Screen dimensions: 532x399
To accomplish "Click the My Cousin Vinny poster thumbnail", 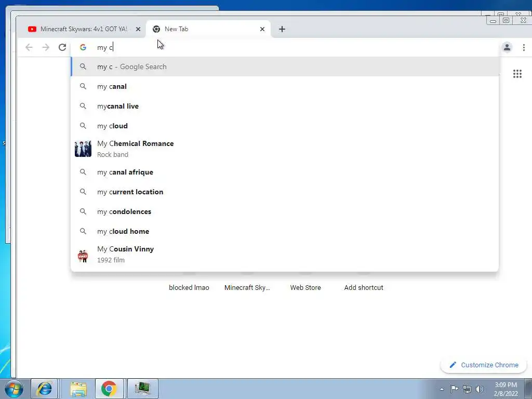I will pos(83,256).
